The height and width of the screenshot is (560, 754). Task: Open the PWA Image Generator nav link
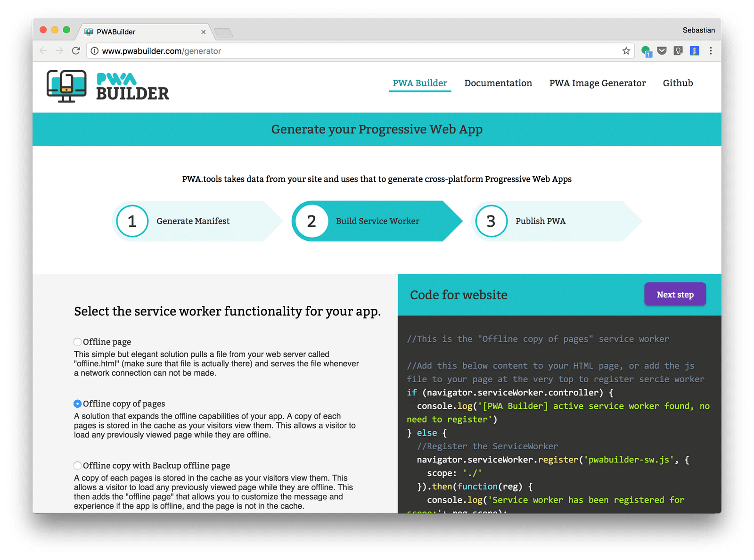[x=598, y=83]
